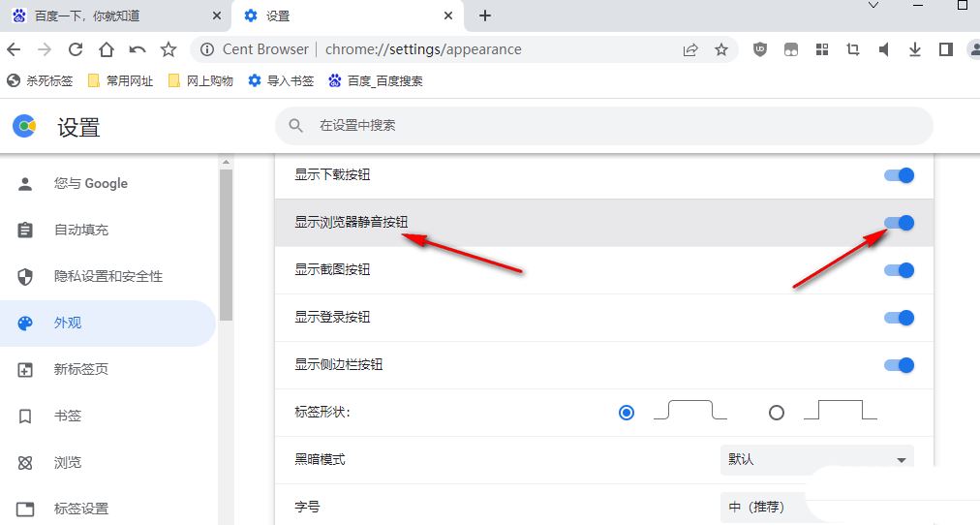
Task: Expand the 字号 dropdown
Action: pos(816,507)
